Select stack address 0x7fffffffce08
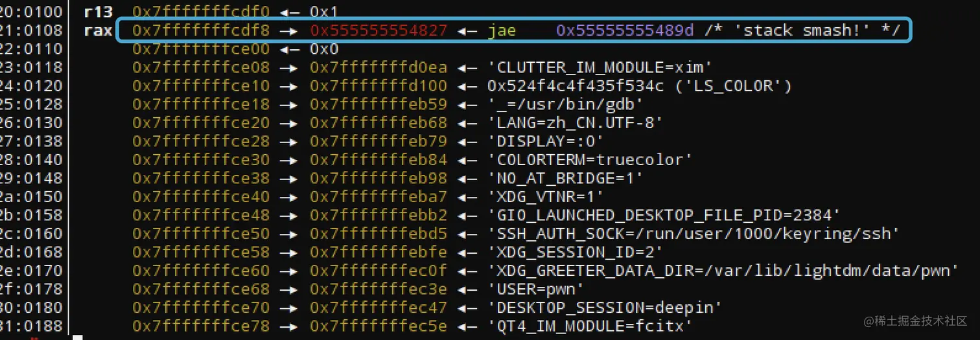 click(201, 67)
